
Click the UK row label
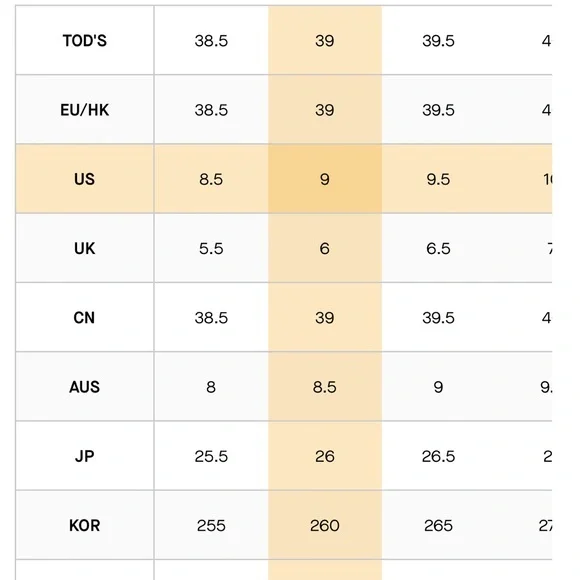pyautogui.click(x=85, y=248)
